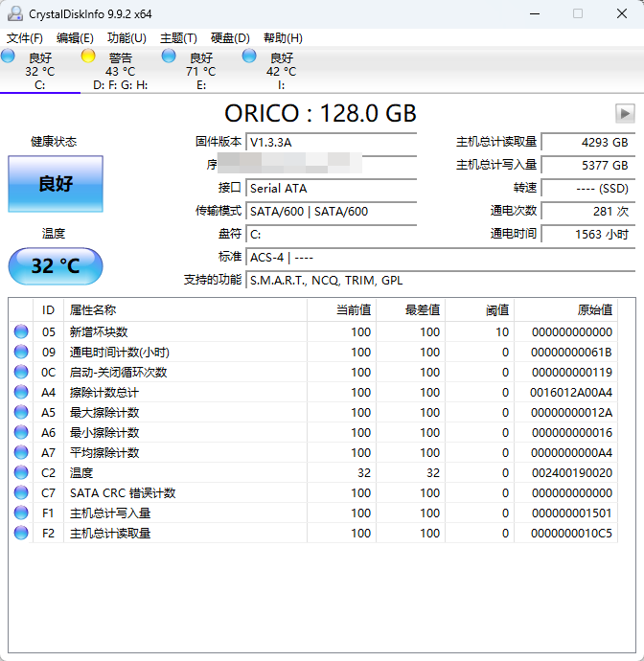Click the 最差值 column header
The image size is (644, 661).
tap(411, 310)
